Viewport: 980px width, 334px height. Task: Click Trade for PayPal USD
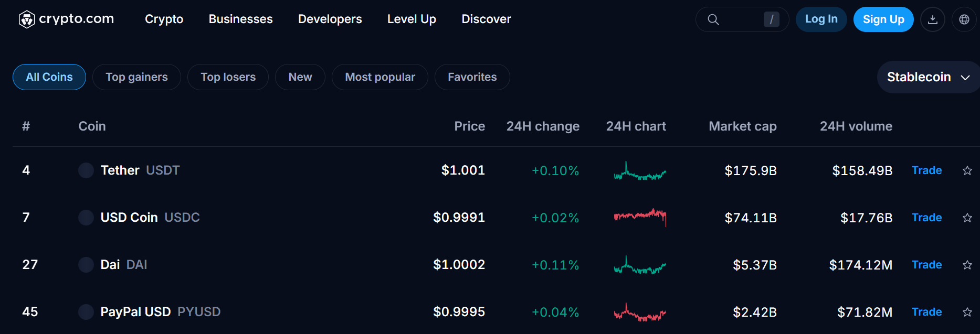point(926,312)
